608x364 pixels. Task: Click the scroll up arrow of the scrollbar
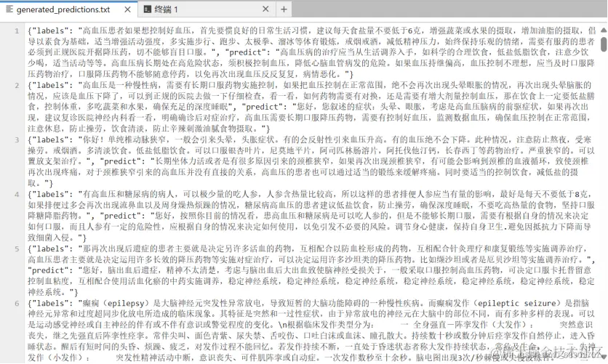604,30
